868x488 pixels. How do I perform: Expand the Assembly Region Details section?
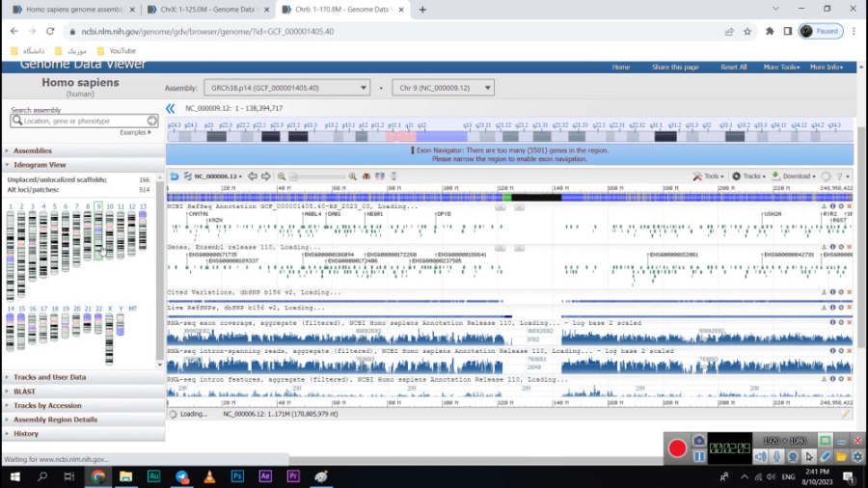(x=55, y=420)
